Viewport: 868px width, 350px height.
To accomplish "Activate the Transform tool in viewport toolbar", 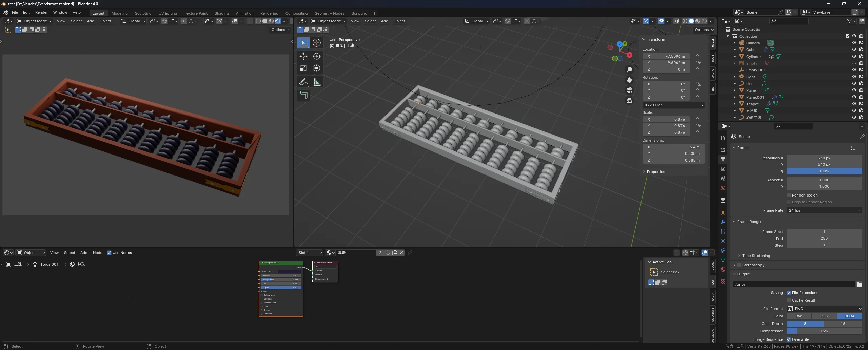I will click(x=317, y=68).
